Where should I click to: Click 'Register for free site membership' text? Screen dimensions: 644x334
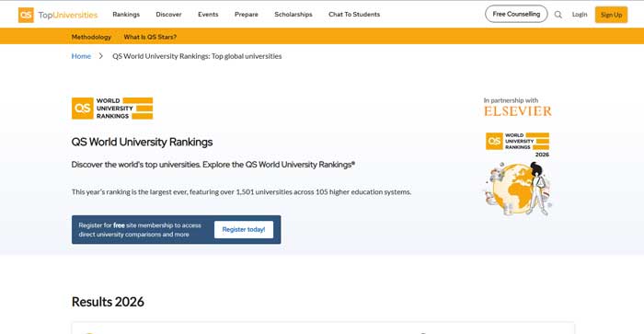pos(140,230)
